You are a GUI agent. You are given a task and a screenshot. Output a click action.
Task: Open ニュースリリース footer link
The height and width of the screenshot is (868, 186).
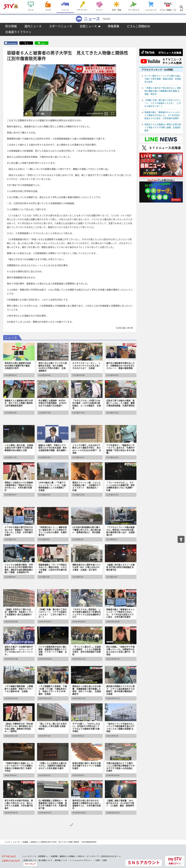(x=29, y=856)
